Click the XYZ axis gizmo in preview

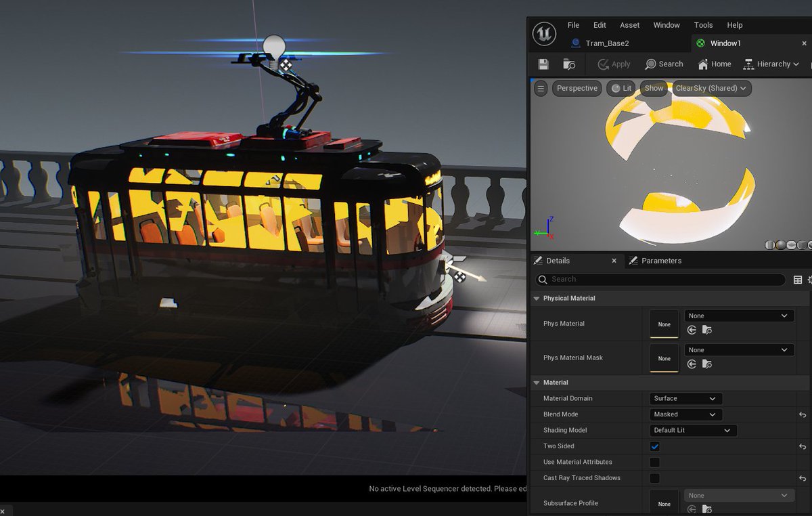(545, 228)
